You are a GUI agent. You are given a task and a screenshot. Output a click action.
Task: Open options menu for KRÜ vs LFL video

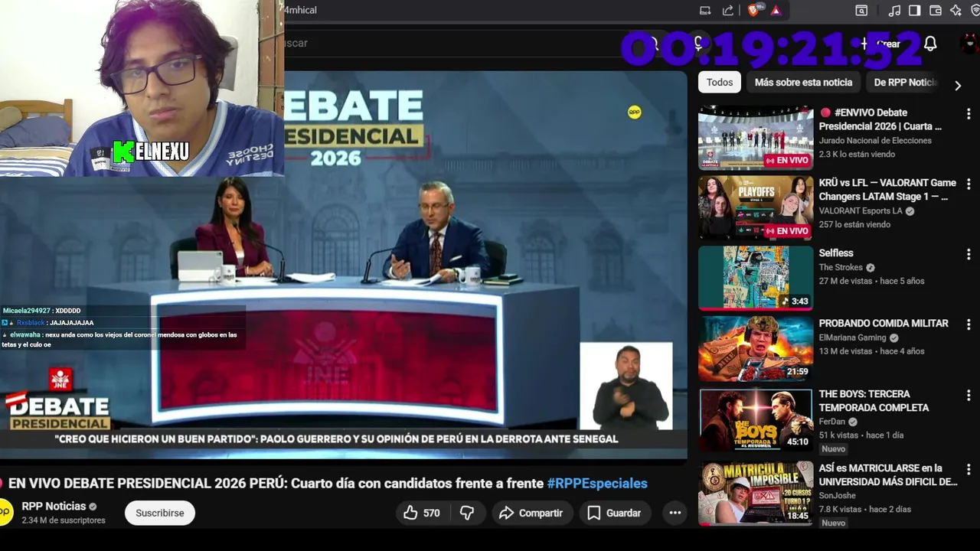coord(969,184)
